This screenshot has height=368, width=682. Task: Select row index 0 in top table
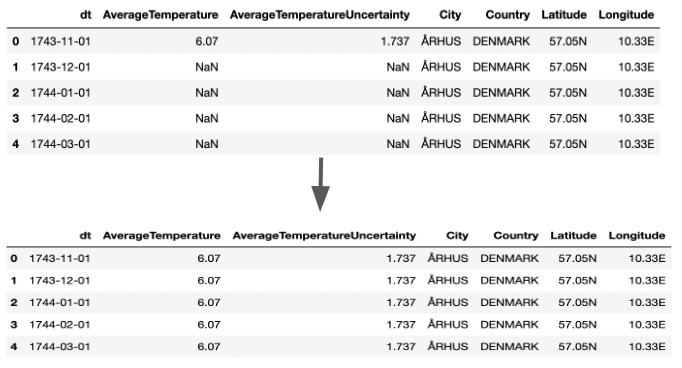click(16, 41)
